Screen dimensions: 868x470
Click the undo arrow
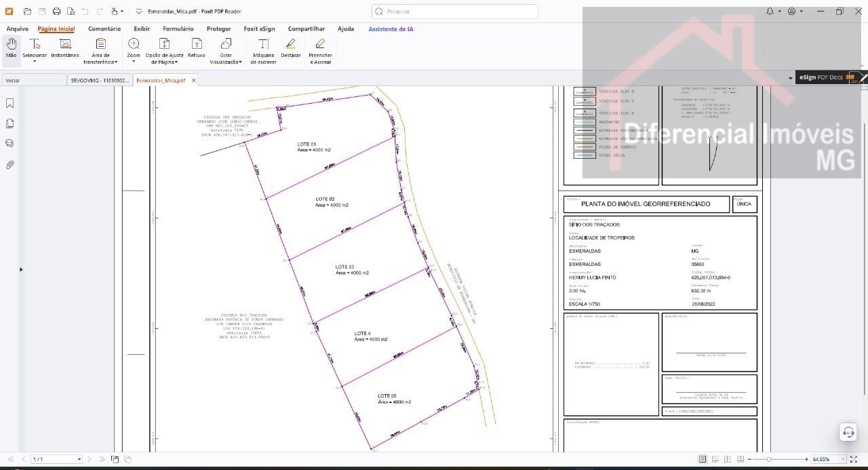pos(85,12)
